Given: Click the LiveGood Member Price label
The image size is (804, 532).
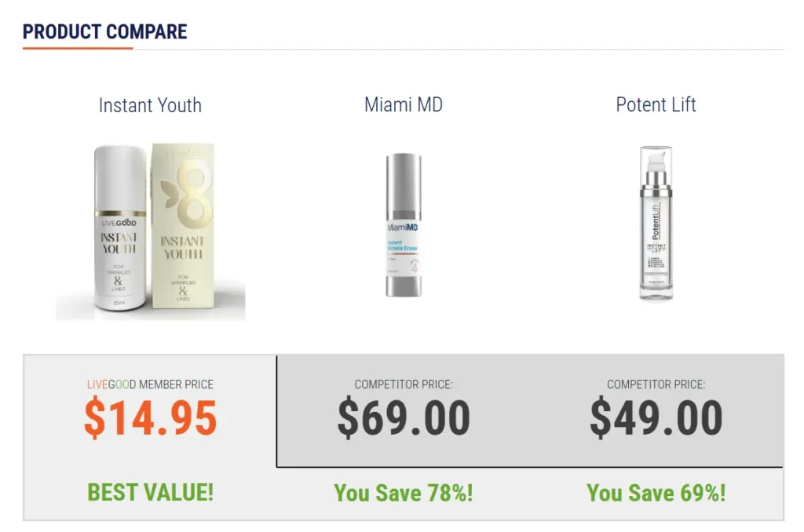Looking at the screenshot, I should tap(150, 384).
